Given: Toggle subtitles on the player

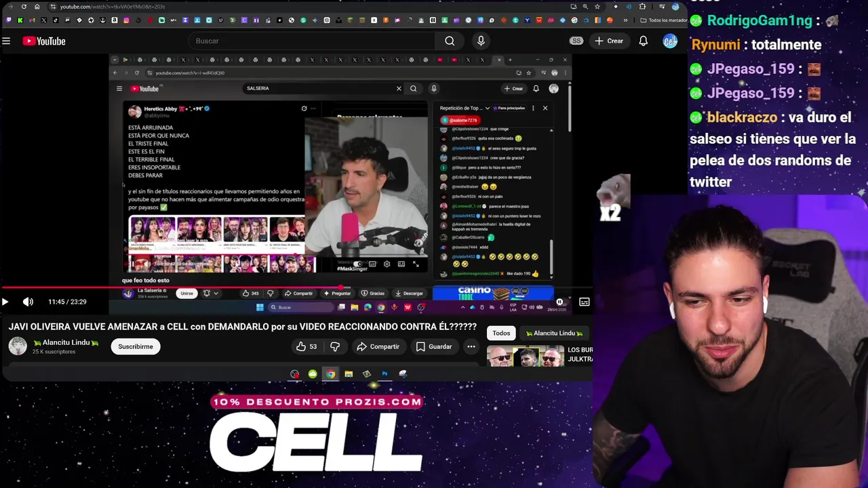Looking at the screenshot, I should pyautogui.click(x=585, y=302).
